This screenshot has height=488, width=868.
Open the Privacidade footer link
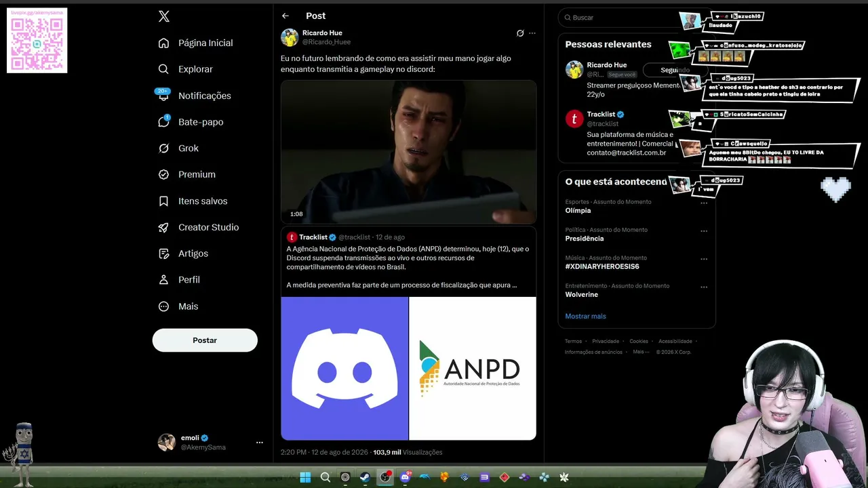pyautogui.click(x=606, y=342)
